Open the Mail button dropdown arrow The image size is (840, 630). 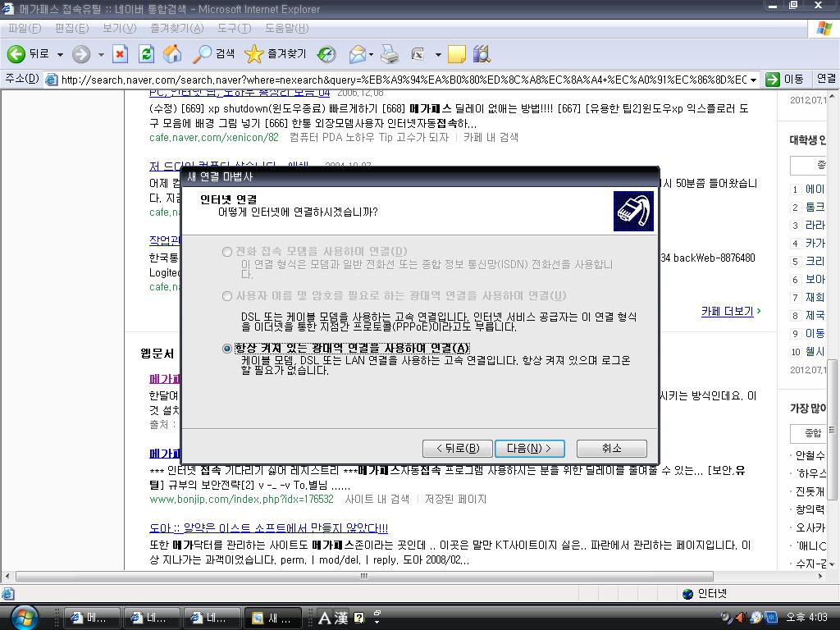click(x=371, y=54)
